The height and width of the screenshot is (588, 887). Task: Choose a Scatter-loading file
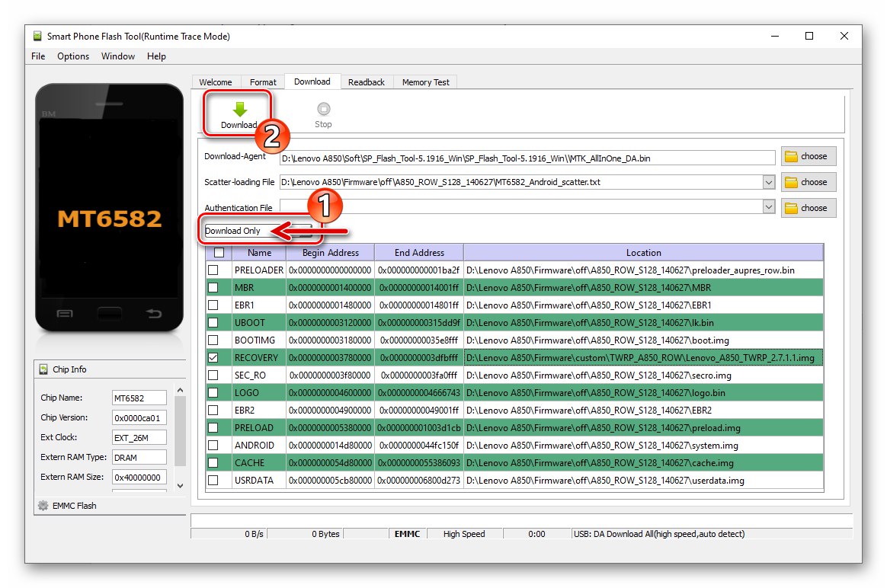click(x=809, y=182)
